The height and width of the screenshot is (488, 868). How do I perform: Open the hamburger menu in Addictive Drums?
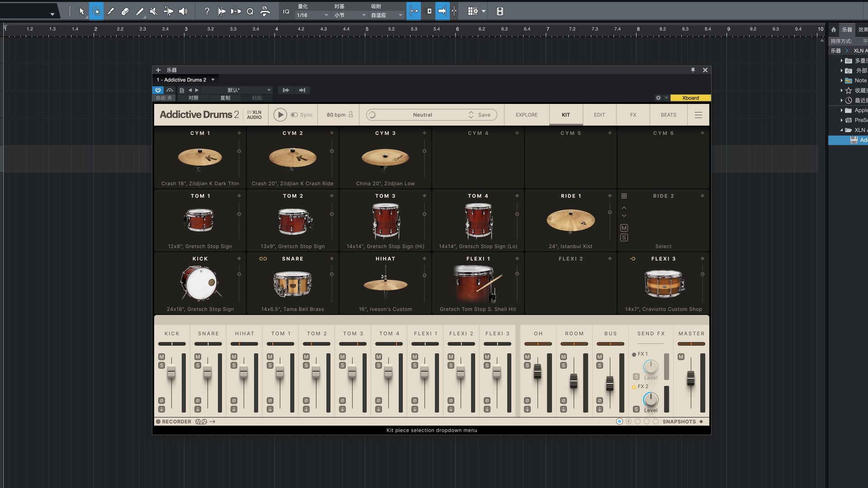click(698, 115)
